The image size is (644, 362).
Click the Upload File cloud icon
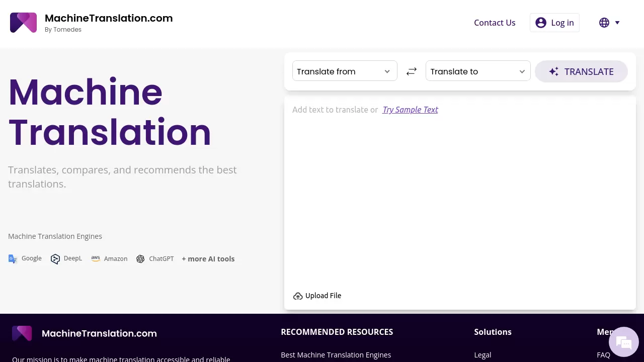click(298, 296)
